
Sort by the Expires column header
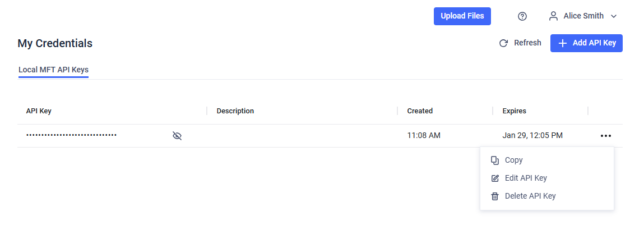(x=514, y=111)
